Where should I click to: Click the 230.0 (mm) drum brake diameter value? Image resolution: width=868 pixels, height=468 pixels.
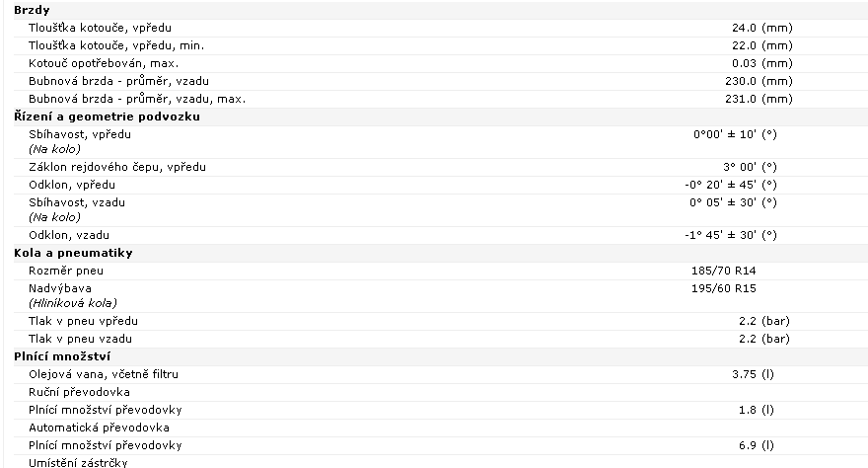click(759, 81)
